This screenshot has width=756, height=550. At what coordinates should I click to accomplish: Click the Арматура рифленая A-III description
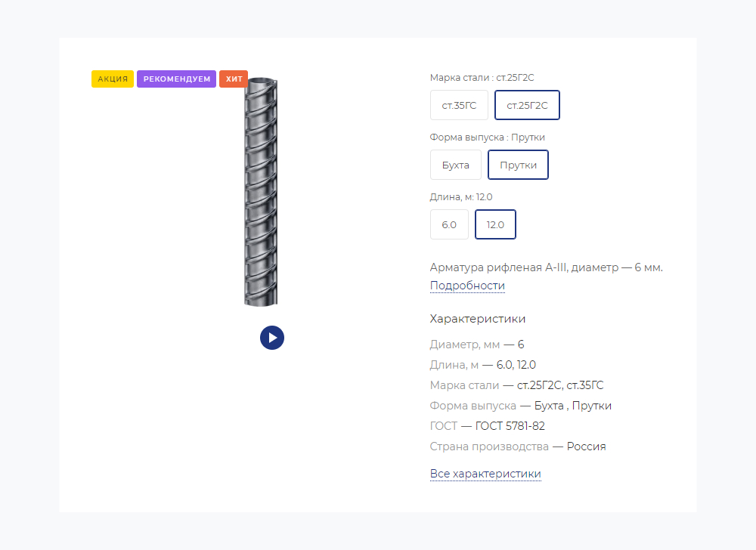click(x=546, y=267)
